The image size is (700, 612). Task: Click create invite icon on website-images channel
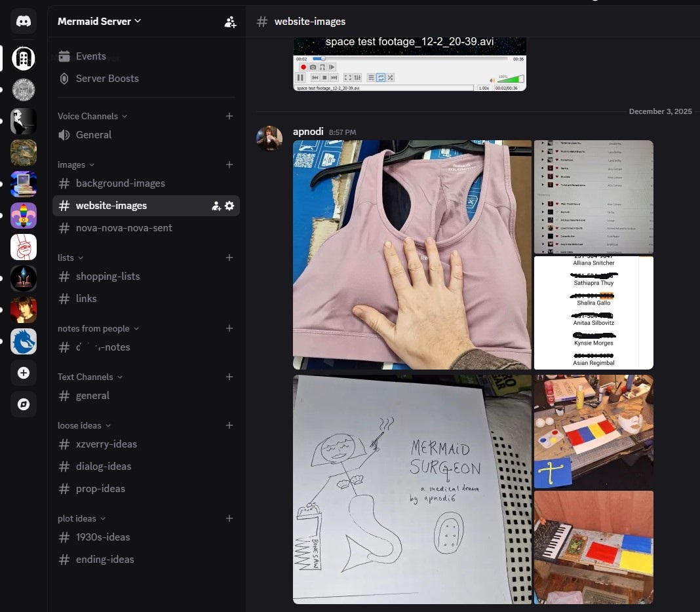216,206
